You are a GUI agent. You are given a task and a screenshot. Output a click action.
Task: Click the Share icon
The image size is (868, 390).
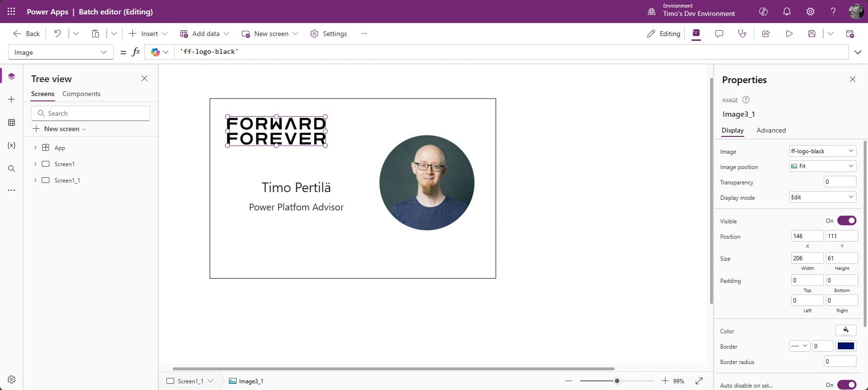[x=766, y=34]
